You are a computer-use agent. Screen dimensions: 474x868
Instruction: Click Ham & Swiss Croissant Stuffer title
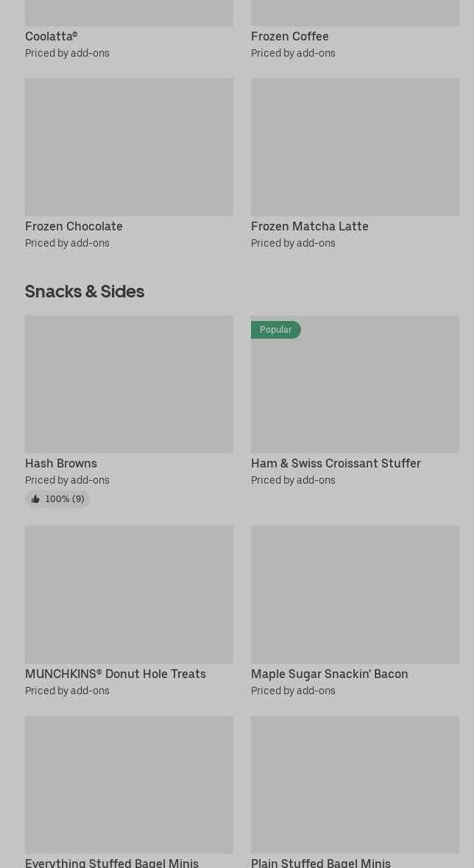pos(336,464)
